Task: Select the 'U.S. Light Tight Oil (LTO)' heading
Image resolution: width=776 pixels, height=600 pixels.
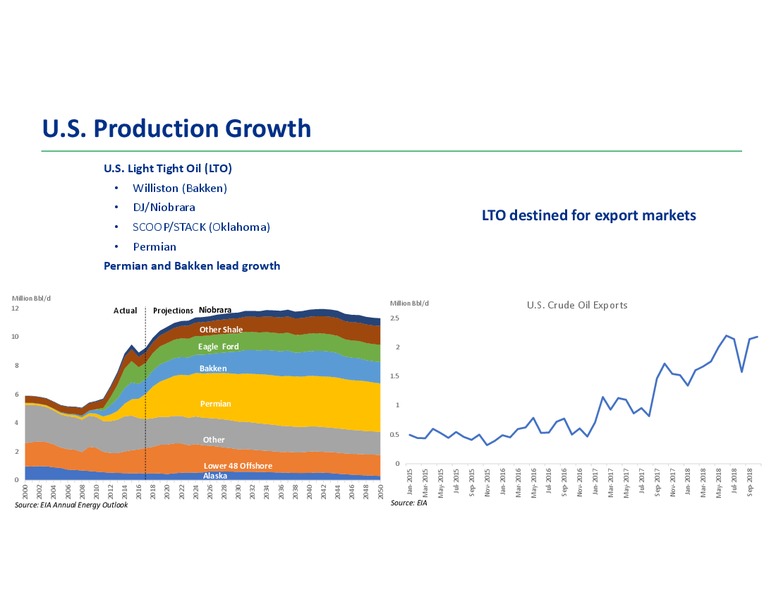Action: click(168, 168)
